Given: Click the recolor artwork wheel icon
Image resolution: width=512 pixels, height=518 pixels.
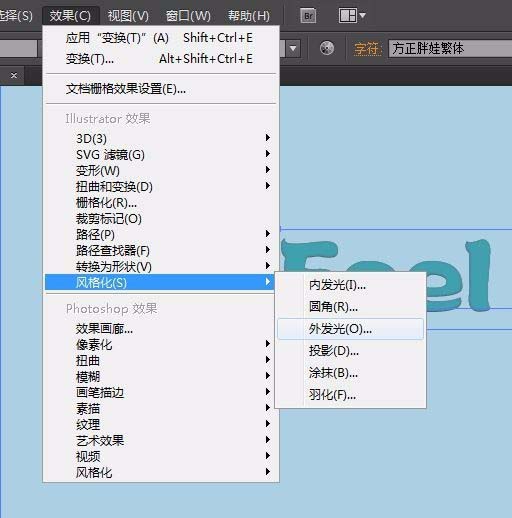Looking at the screenshot, I should 327,48.
